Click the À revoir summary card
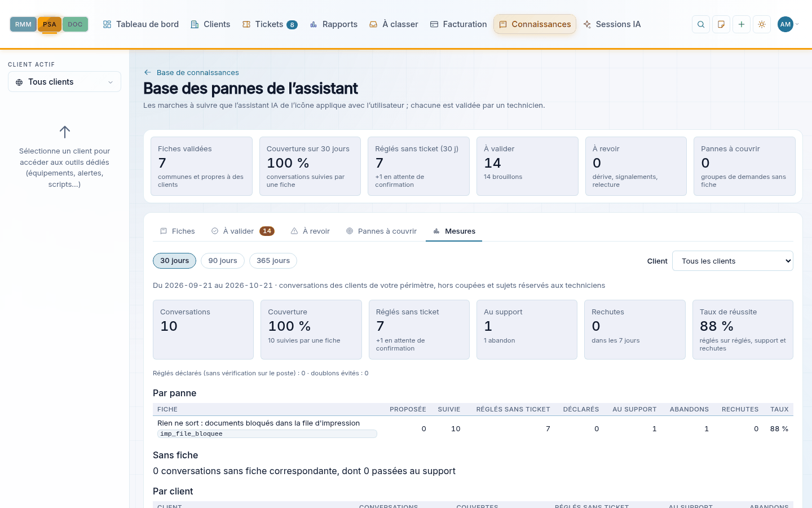The image size is (812, 508). click(636, 167)
